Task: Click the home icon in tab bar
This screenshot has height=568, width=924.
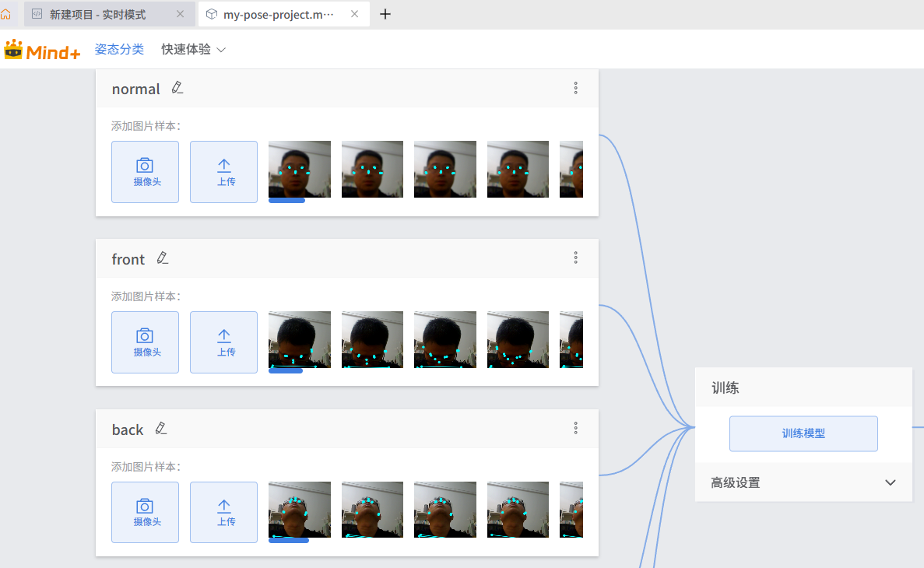Action: pyautogui.click(x=6, y=14)
